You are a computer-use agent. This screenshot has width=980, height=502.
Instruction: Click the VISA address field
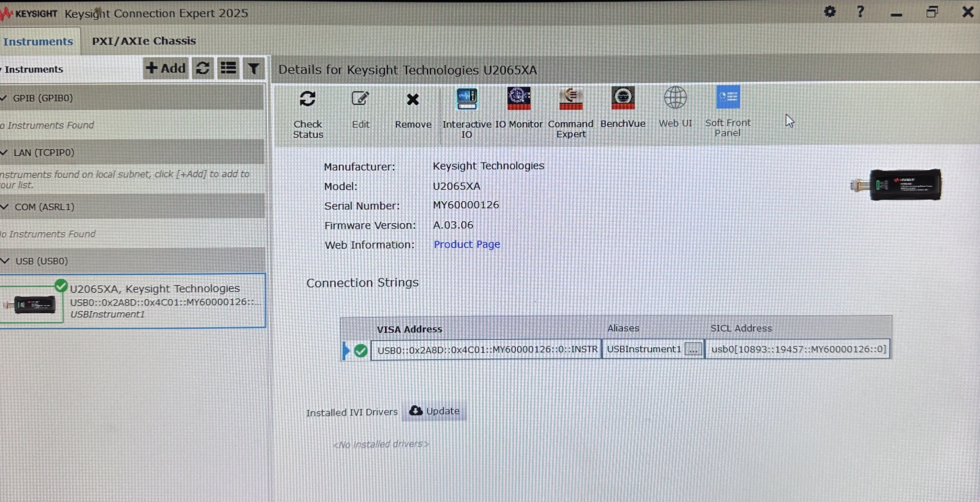[x=487, y=350]
